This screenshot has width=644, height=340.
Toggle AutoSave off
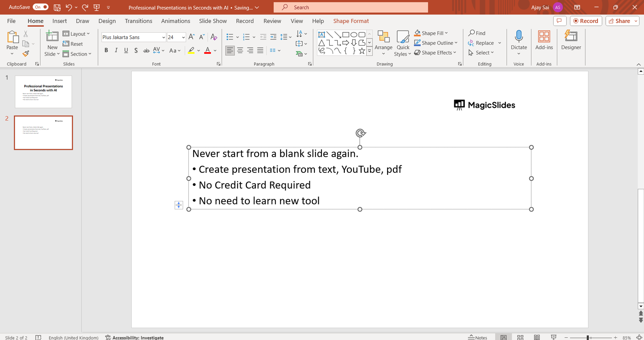pyautogui.click(x=40, y=7)
